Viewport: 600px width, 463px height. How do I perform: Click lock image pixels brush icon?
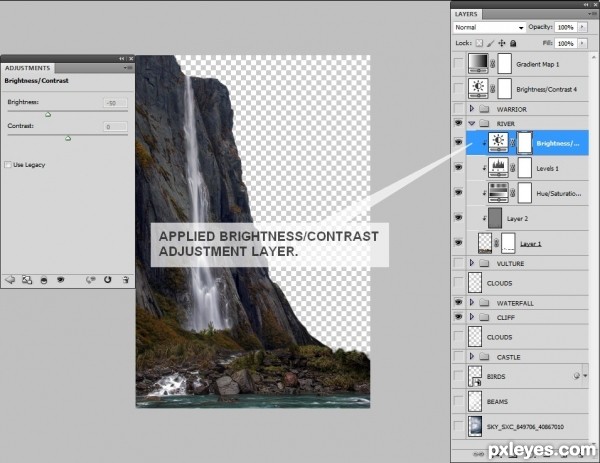pyautogui.click(x=491, y=43)
